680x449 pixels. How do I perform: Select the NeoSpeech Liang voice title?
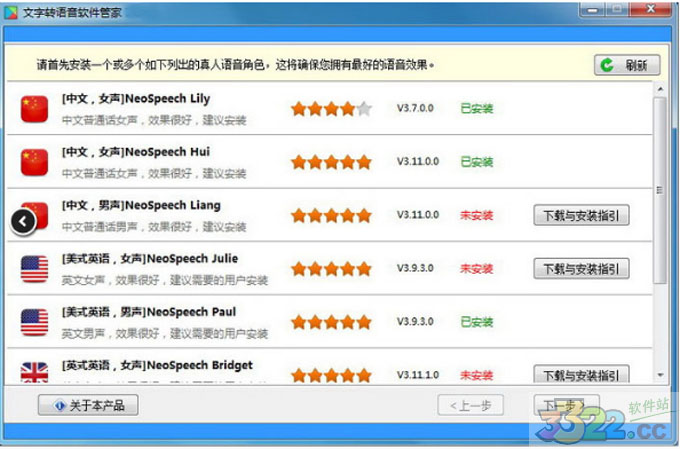(x=141, y=206)
